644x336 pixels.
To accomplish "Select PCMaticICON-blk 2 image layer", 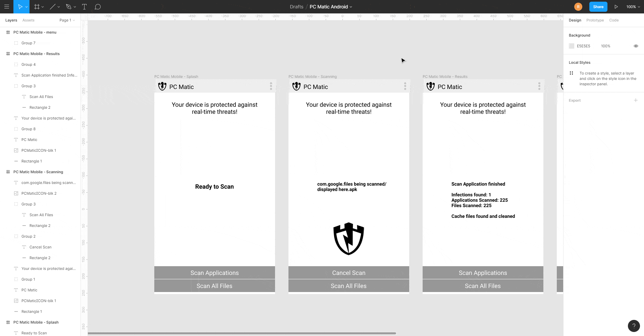I will pos(40,193).
